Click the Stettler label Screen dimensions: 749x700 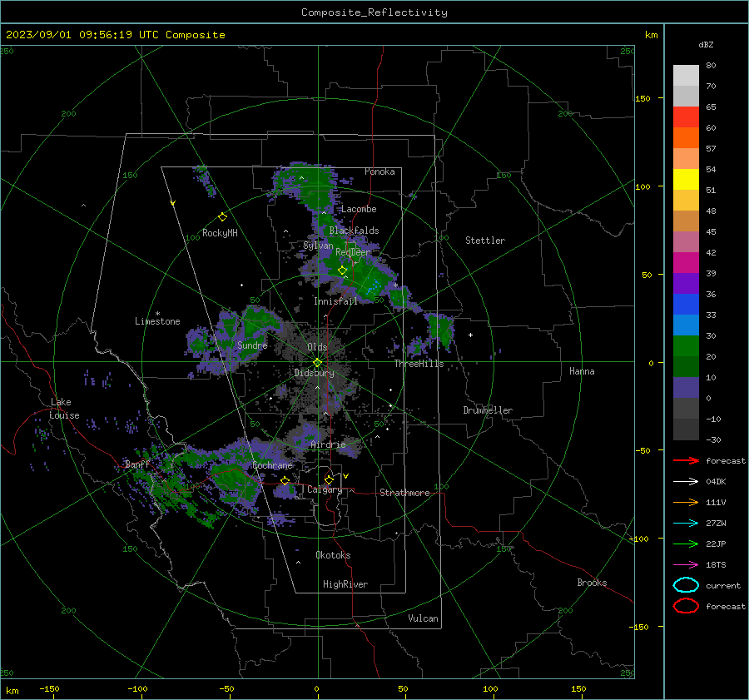[x=485, y=241]
